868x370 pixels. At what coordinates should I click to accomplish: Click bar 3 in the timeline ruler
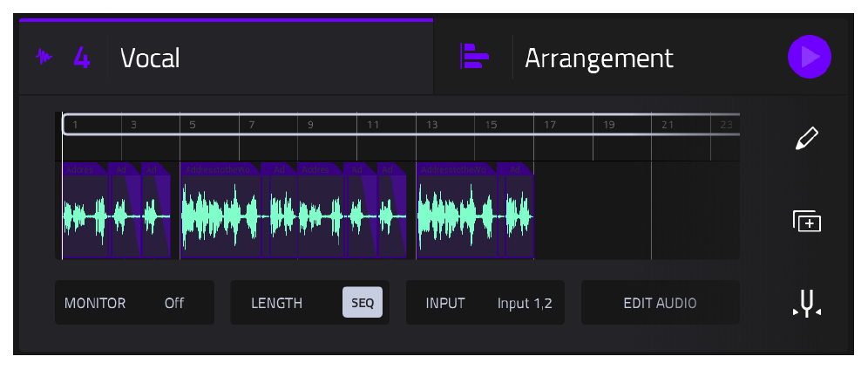coord(133,125)
